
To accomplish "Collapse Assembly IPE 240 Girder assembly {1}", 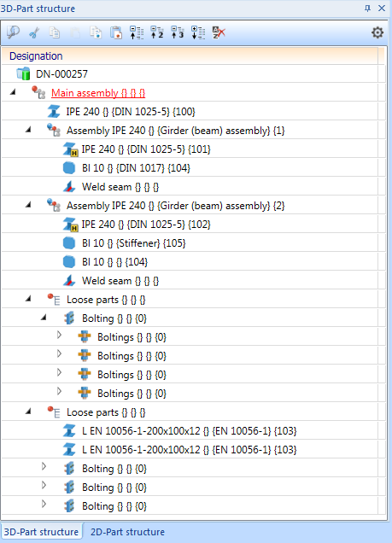I will point(28,130).
